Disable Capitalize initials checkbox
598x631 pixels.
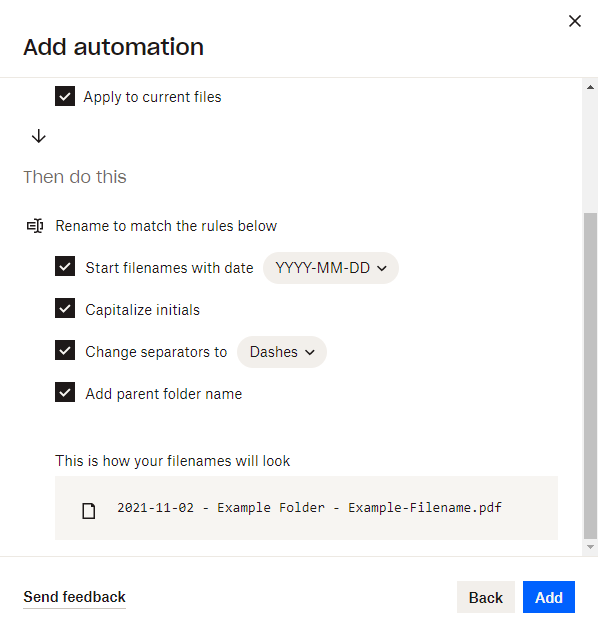(65, 308)
